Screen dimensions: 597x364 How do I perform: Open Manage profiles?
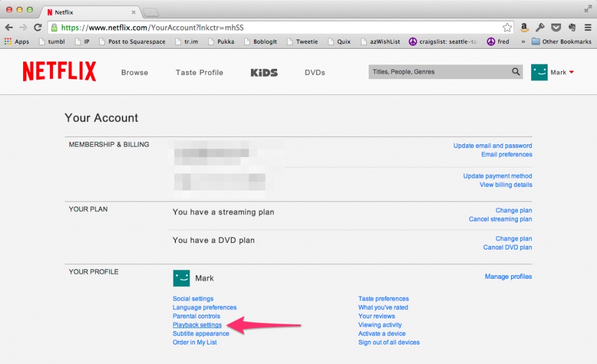pyautogui.click(x=508, y=276)
